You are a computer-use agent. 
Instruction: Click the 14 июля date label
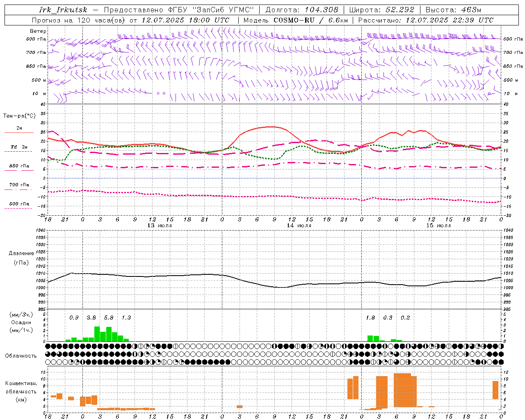[x=299, y=225]
